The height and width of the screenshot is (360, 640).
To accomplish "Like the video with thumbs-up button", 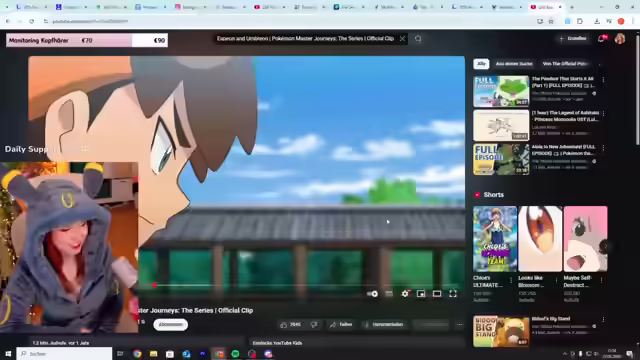I will pyautogui.click(x=291, y=325).
